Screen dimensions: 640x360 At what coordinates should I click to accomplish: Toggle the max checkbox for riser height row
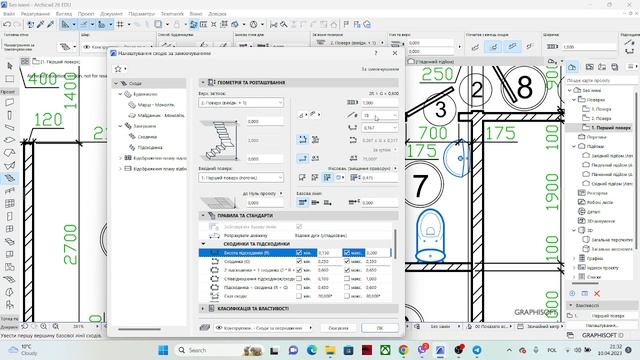click(x=347, y=253)
